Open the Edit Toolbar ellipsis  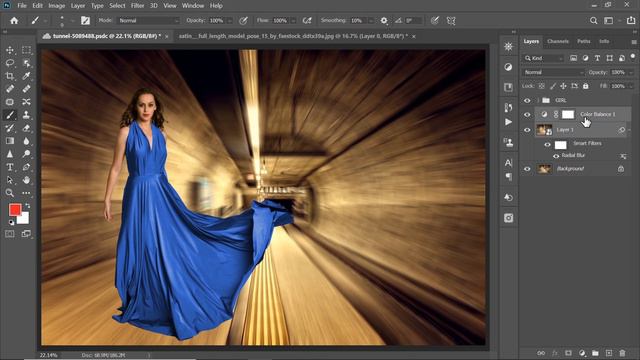26,193
